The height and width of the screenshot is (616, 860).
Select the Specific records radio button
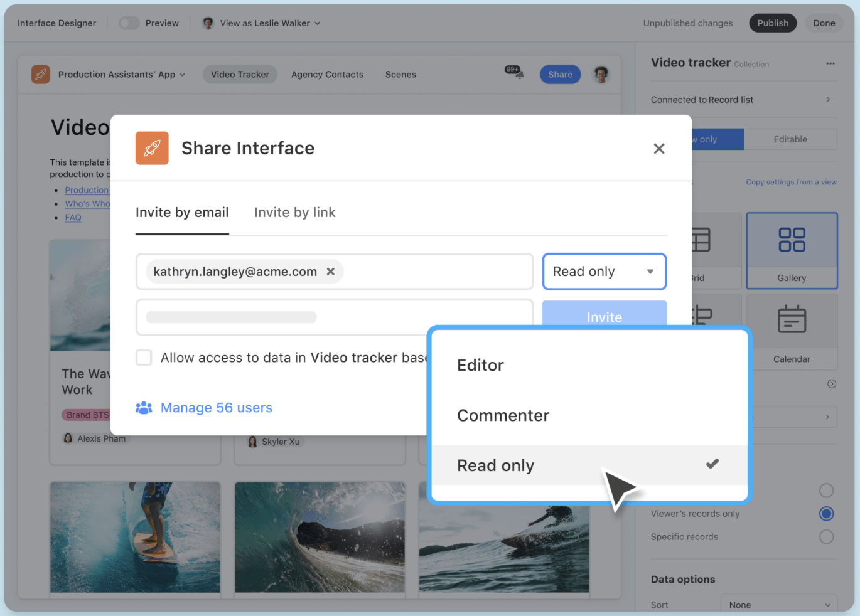pos(827,537)
